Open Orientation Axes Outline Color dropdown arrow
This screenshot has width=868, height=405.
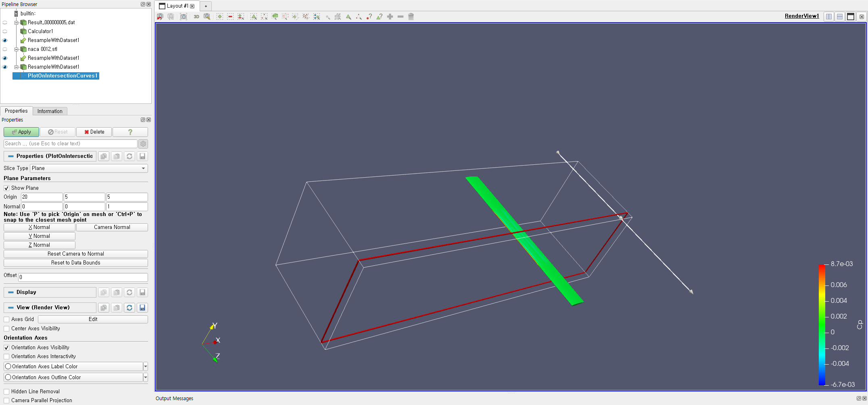146,378
